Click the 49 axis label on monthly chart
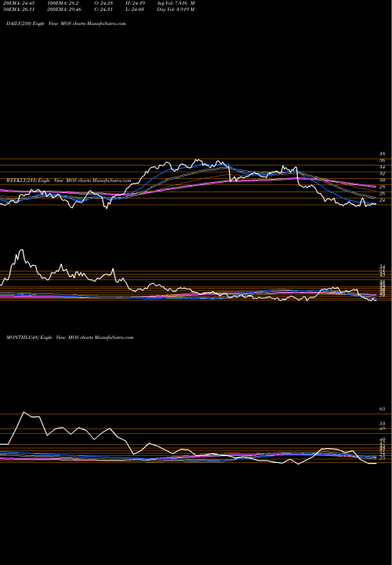 [x=382, y=428]
